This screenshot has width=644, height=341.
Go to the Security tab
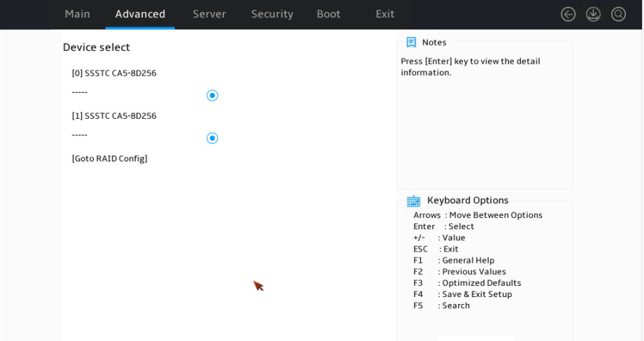click(272, 14)
